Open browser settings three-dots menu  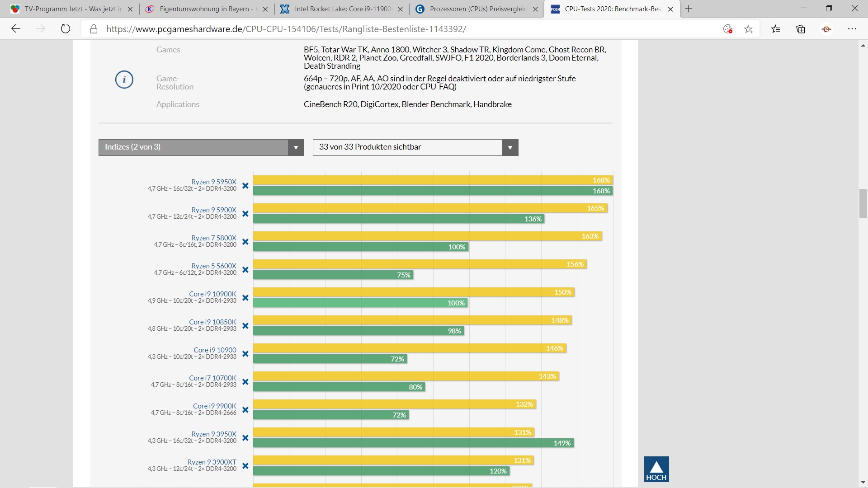tap(852, 29)
